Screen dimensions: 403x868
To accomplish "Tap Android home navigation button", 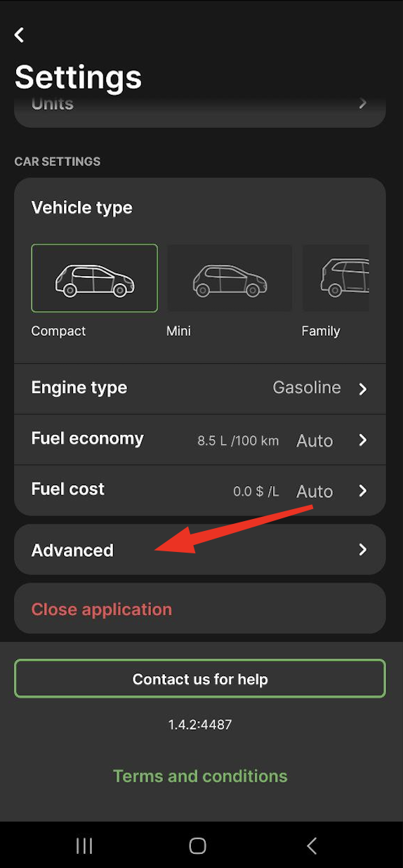I will point(198,846).
